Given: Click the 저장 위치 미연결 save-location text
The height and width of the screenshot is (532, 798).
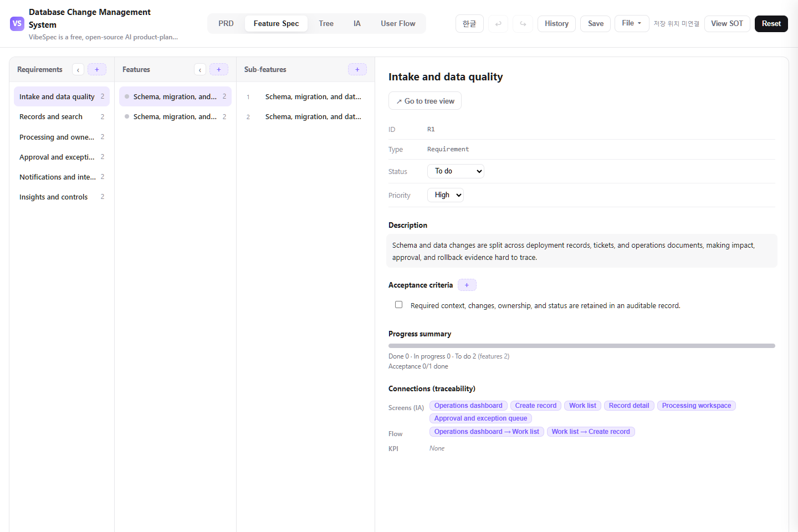Looking at the screenshot, I should (676, 24).
